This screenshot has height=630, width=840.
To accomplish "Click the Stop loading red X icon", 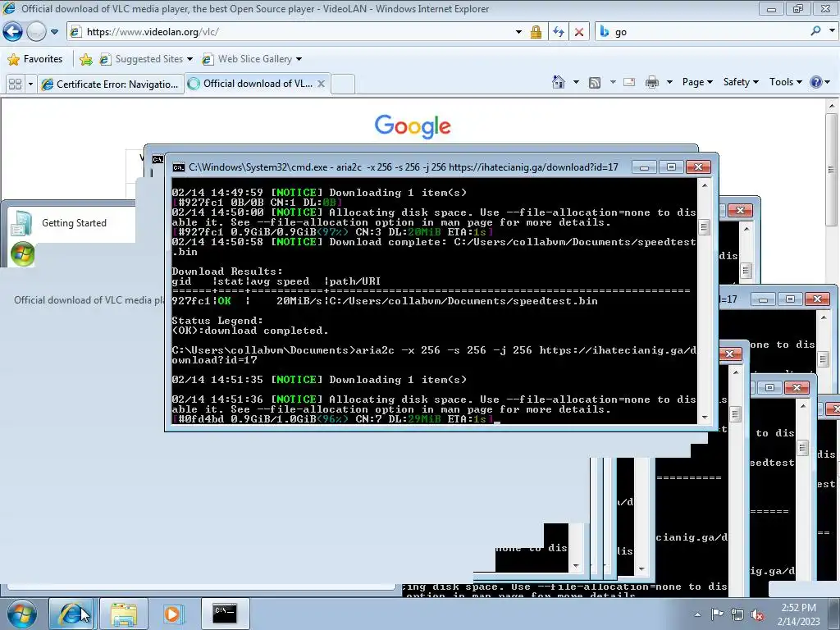I will (x=579, y=32).
